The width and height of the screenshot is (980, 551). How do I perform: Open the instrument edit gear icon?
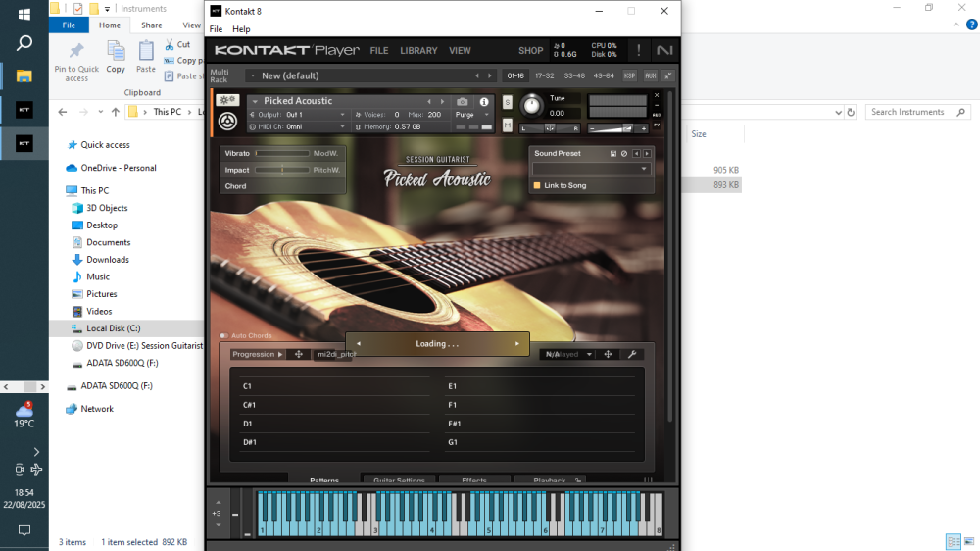227,100
